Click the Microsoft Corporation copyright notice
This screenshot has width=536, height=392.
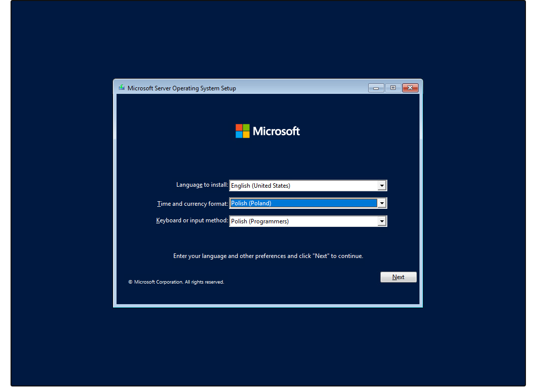pos(176,282)
